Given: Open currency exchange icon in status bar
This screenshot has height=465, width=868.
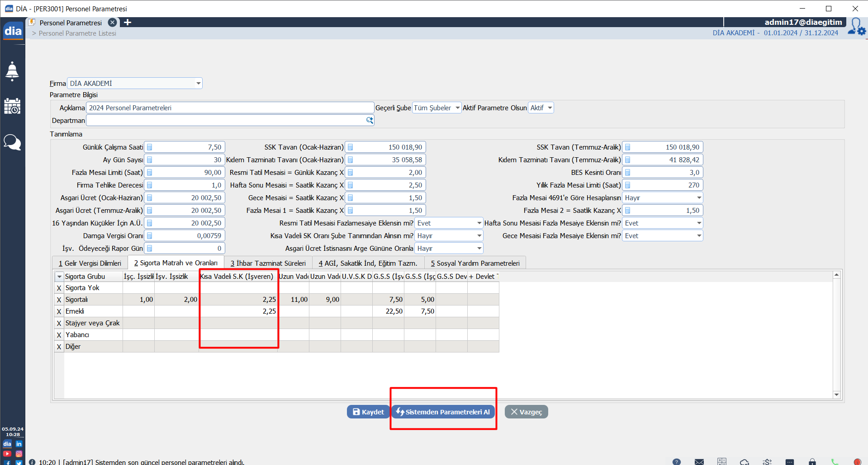Looking at the screenshot, I should (x=767, y=462).
